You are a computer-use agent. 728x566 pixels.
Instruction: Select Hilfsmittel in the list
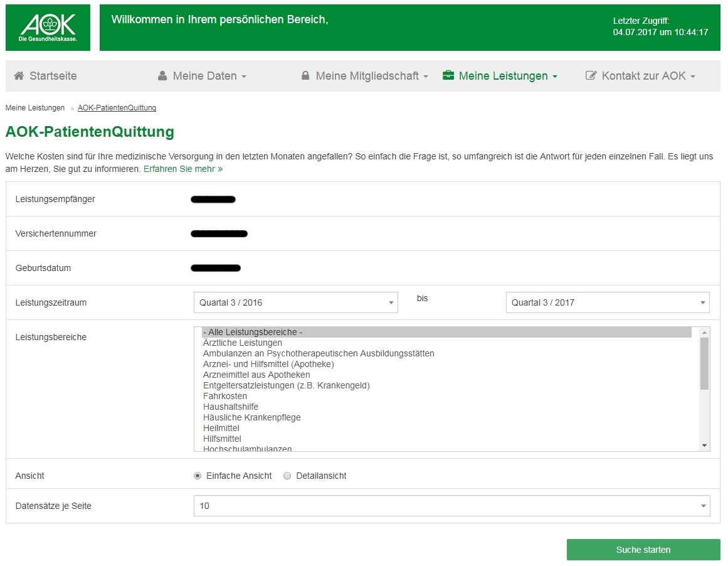(x=446, y=439)
